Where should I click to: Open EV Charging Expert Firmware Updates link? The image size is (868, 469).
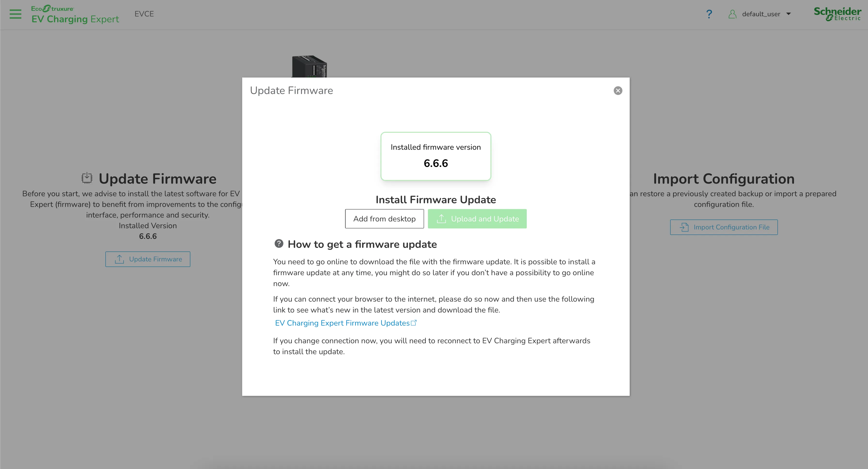342,323
